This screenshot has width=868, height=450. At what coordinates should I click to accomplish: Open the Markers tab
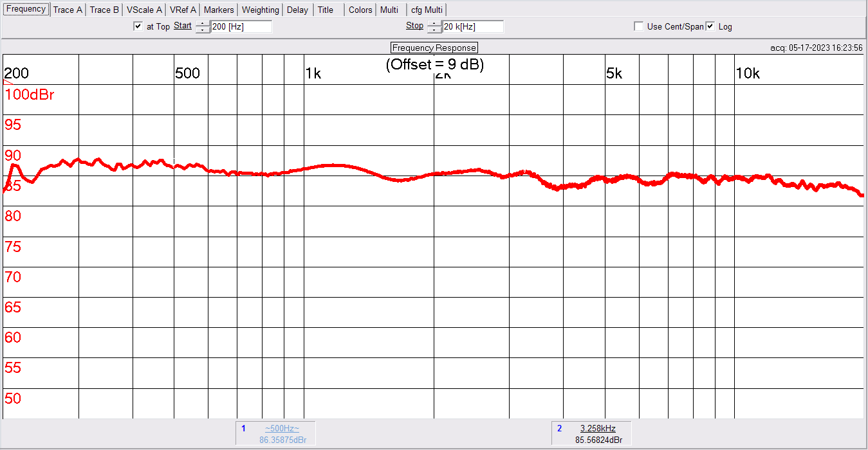point(219,10)
